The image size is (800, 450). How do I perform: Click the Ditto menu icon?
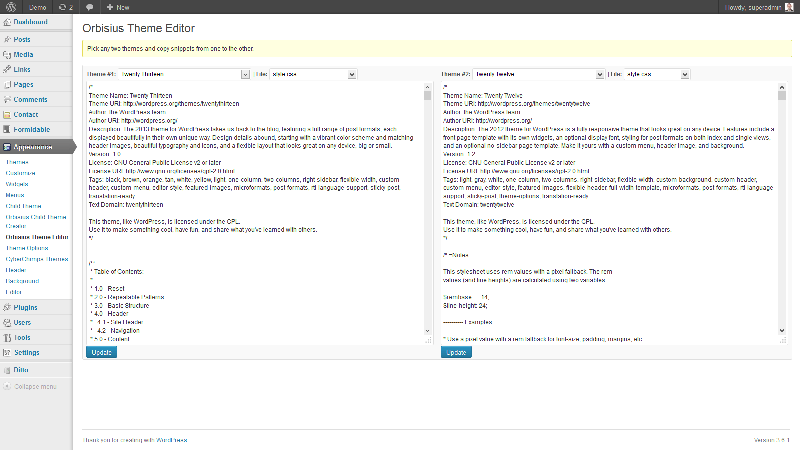(x=7, y=370)
